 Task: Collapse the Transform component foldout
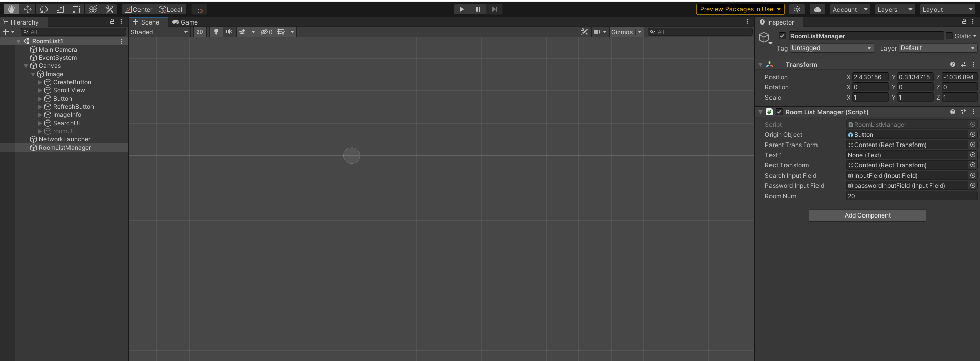point(760,64)
